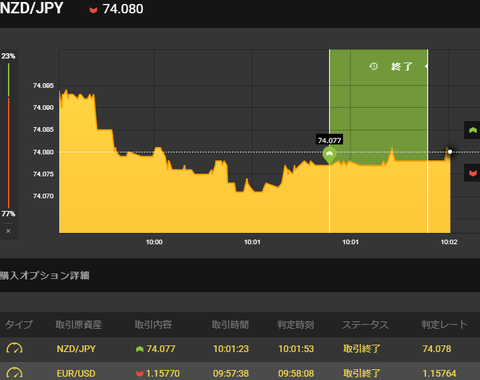
Task: Click the 09:58:08 judgment time cell
Action: 296,373
